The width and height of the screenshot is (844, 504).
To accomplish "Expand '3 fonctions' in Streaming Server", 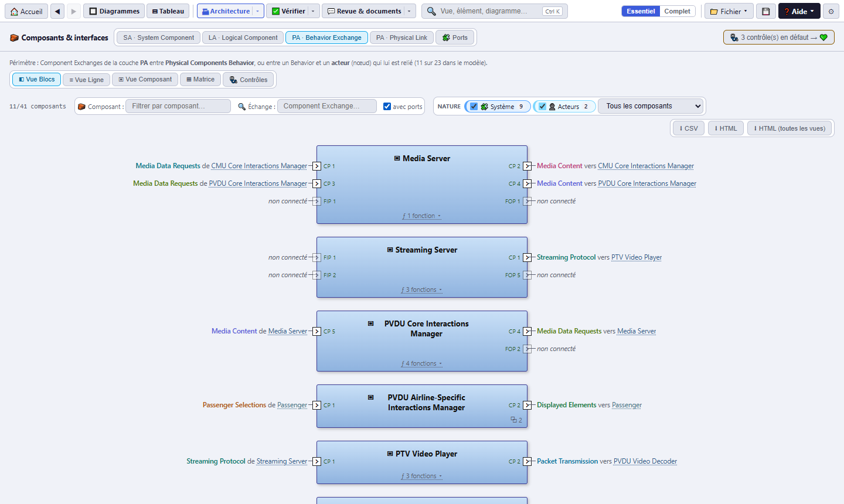I will 422,290.
